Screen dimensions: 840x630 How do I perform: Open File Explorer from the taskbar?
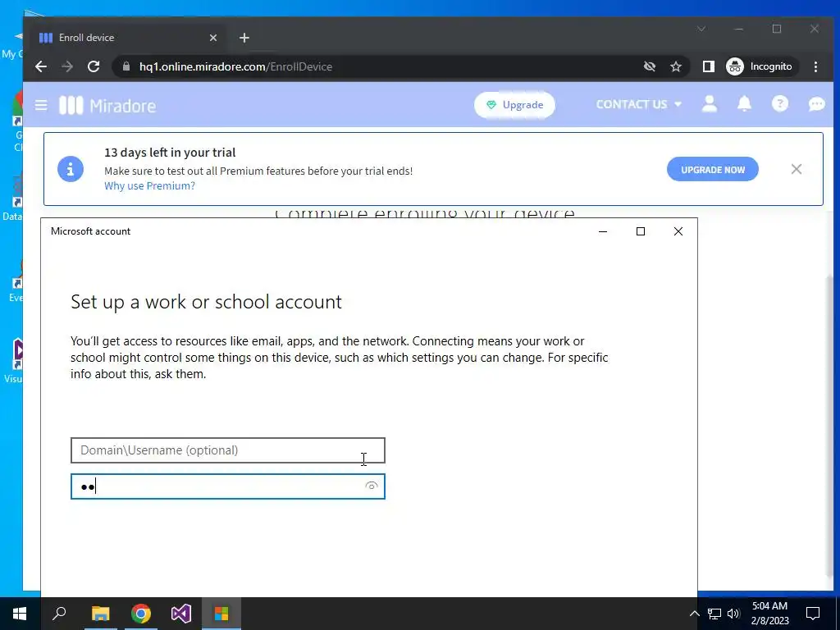[100, 614]
